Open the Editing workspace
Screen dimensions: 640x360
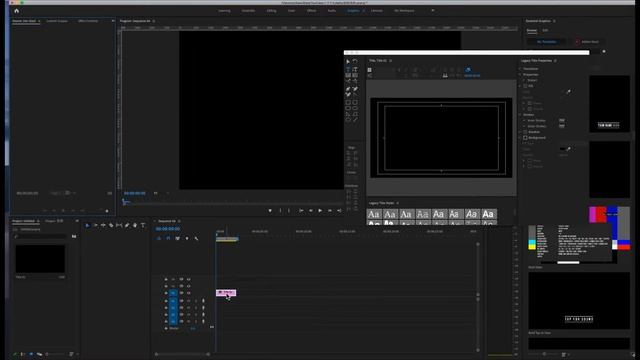(271, 11)
